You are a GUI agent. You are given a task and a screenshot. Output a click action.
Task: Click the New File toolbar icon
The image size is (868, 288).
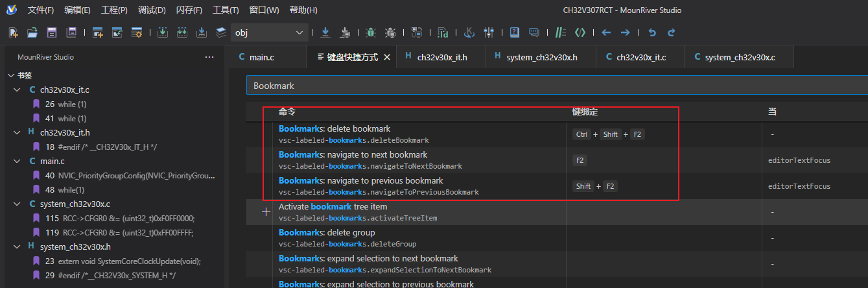(x=14, y=32)
